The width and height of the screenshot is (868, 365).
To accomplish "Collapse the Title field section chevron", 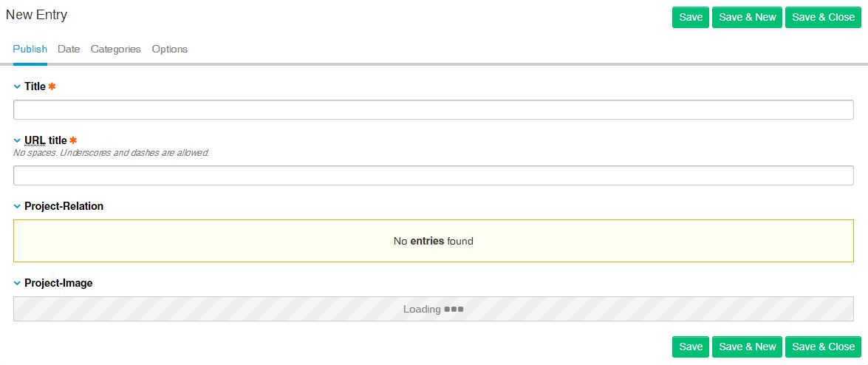I will (17, 86).
